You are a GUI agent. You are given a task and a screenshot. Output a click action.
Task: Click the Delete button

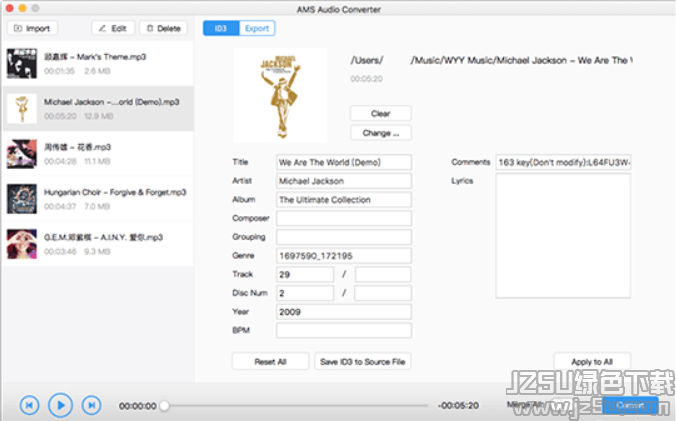point(163,28)
